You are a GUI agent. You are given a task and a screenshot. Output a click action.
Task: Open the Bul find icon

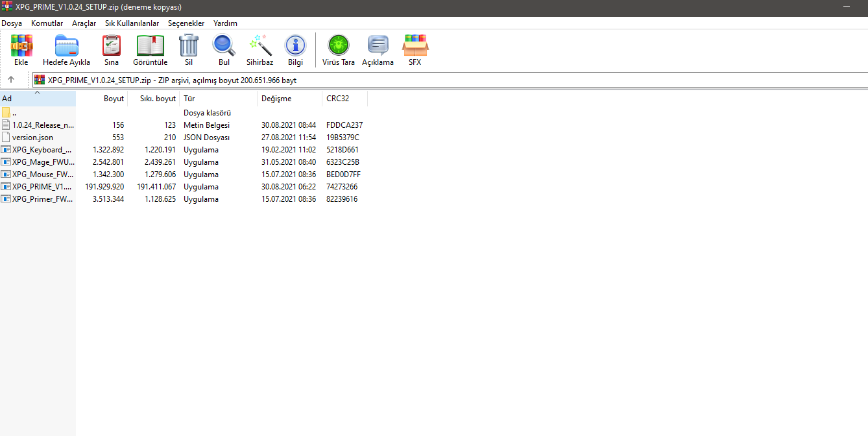tap(224, 46)
